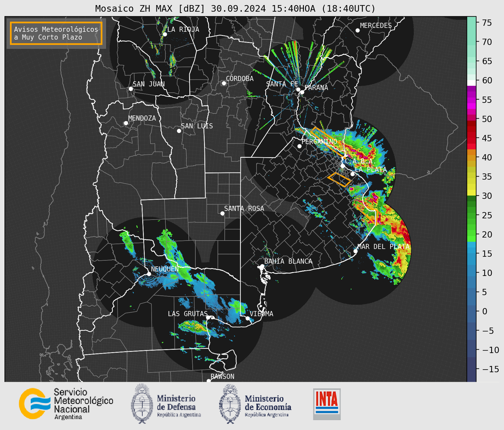The width and height of the screenshot is (504, 430).
Task: Click the SANTA ROSA city marker dot
Action: coord(222,213)
